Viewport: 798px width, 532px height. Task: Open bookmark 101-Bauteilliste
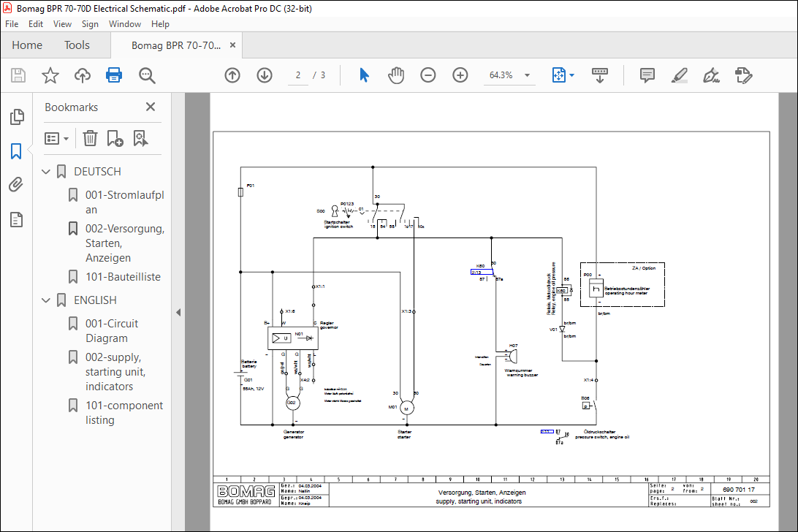(123, 277)
